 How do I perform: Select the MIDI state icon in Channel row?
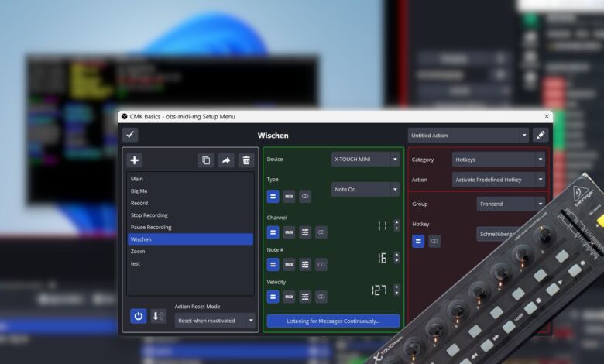click(x=289, y=232)
